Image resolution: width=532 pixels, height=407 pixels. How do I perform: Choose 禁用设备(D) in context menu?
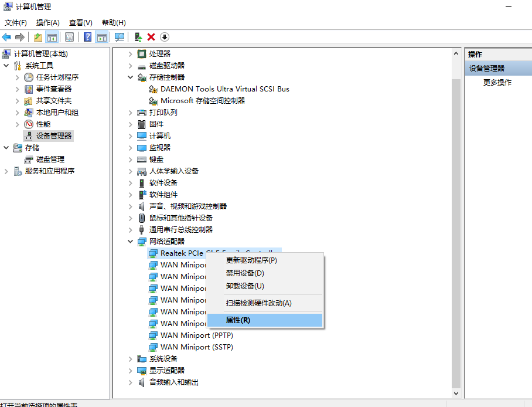[245, 273]
